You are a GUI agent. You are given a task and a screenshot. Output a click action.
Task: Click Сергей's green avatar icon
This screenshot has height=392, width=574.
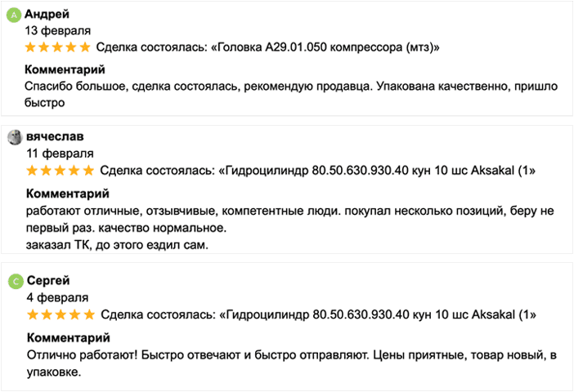tap(15, 281)
